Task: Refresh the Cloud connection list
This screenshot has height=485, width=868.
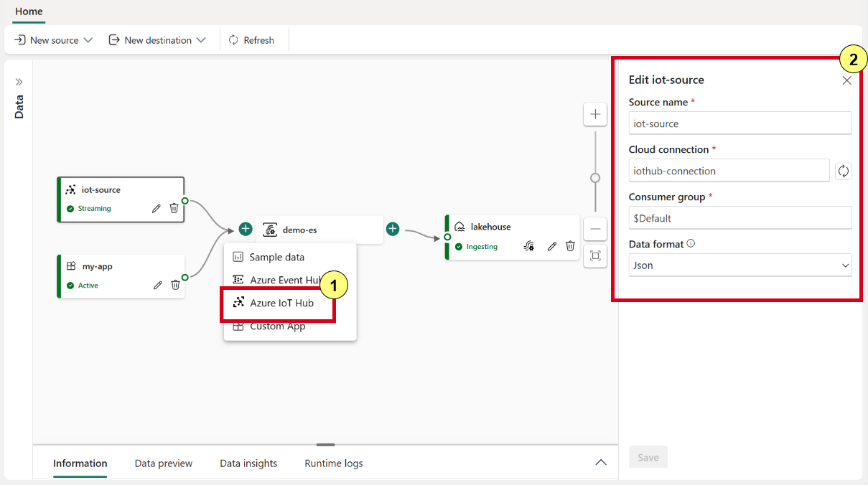Action: click(844, 171)
